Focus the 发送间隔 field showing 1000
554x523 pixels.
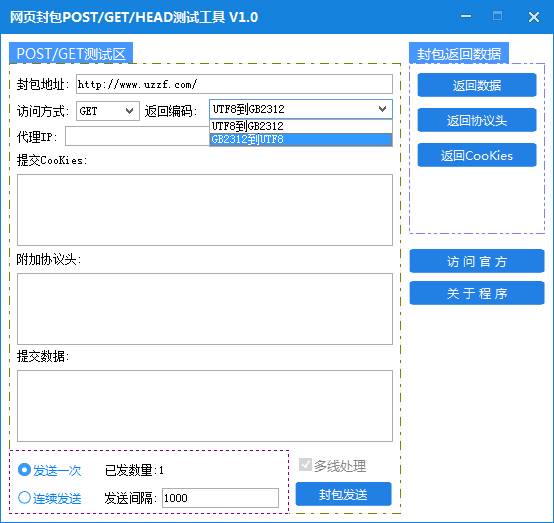pyautogui.click(x=220, y=498)
